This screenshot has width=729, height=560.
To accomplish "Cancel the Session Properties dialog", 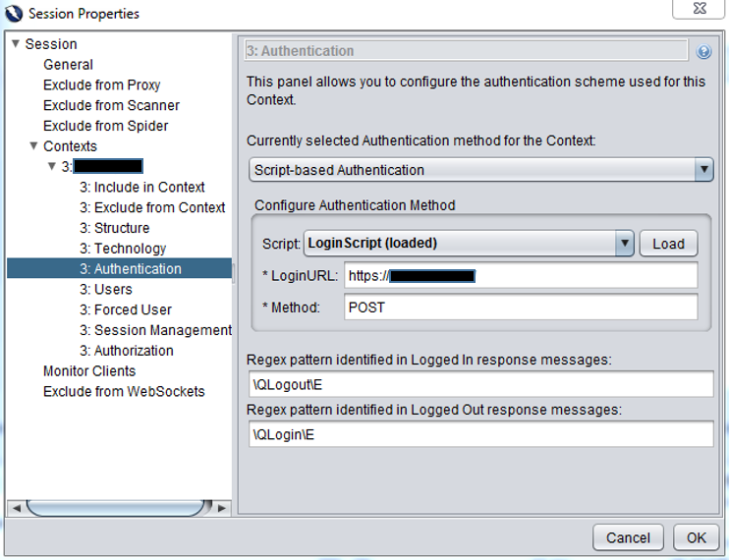I will click(628, 537).
